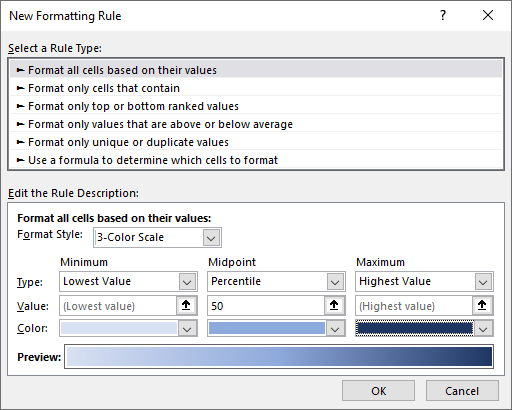Click the 'Format Style:' label

pyautogui.click(x=50, y=235)
